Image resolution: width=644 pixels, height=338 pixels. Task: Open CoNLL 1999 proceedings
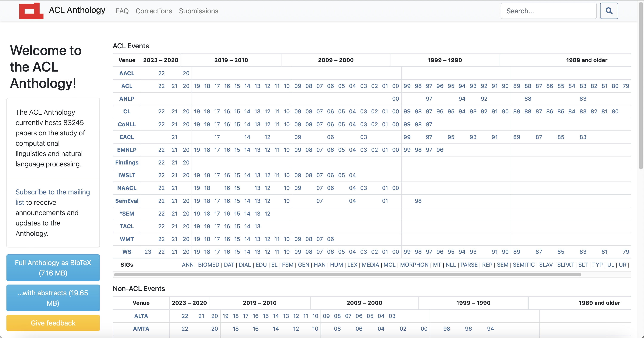point(407,124)
